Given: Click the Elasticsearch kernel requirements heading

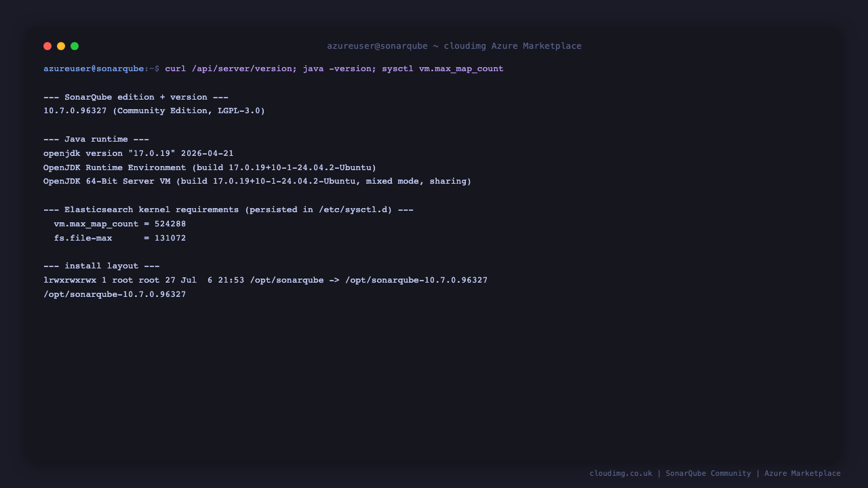Looking at the screenshot, I should 229,209.
